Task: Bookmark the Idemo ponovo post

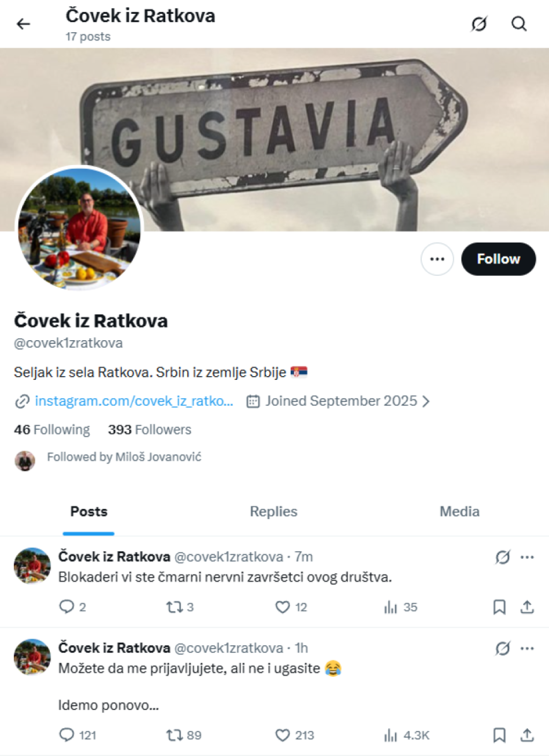Action: point(499,735)
